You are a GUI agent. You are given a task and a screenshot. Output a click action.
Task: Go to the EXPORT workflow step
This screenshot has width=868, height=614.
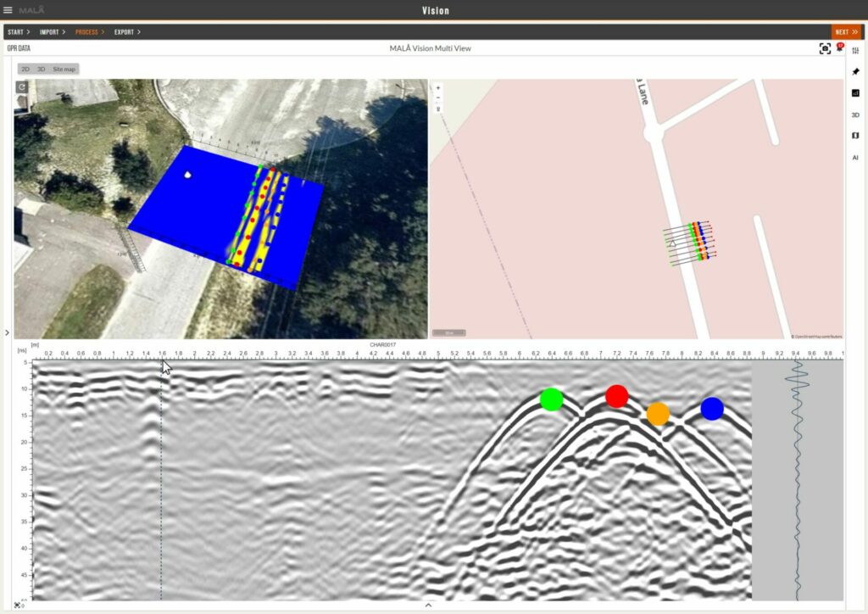pyautogui.click(x=125, y=31)
